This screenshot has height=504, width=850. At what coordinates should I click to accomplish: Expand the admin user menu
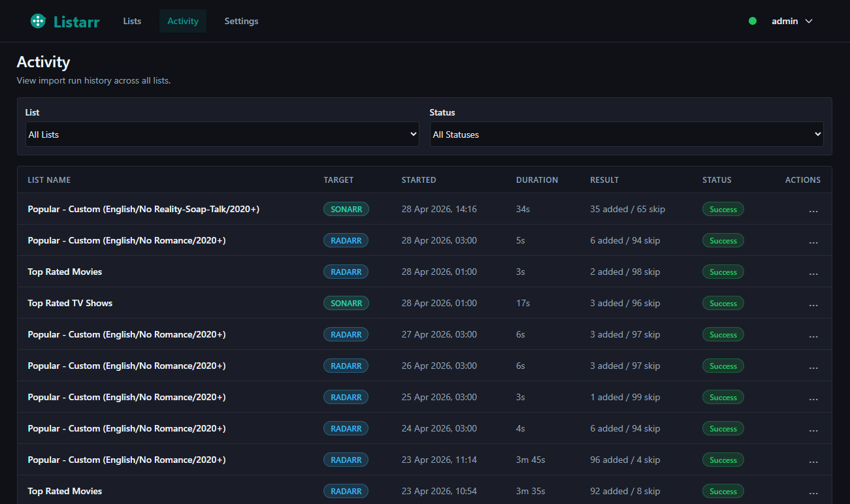pyautogui.click(x=792, y=21)
